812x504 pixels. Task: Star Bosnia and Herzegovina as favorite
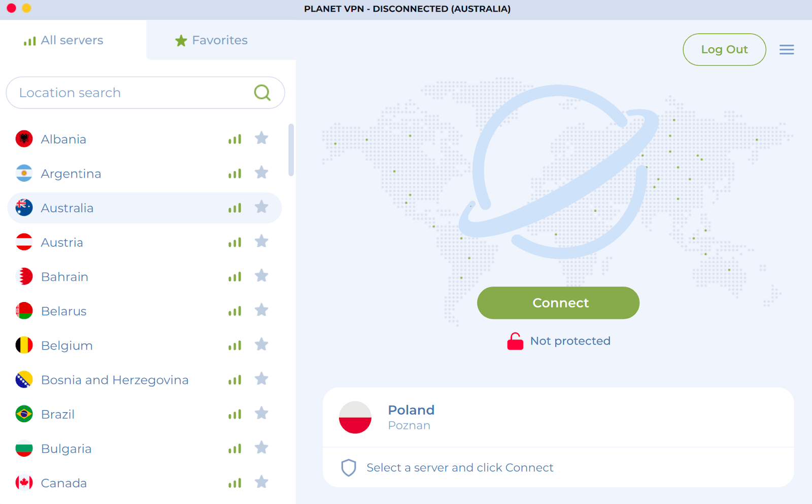pyautogui.click(x=261, y=379)
